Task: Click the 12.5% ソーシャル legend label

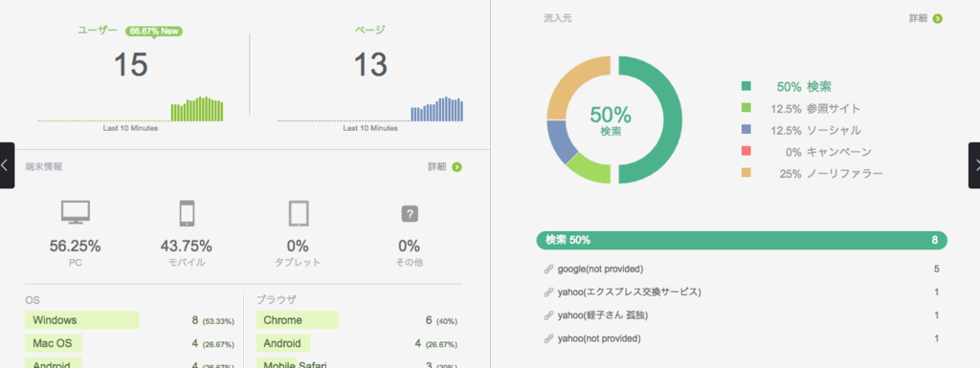Action: (x=815, y=130)
